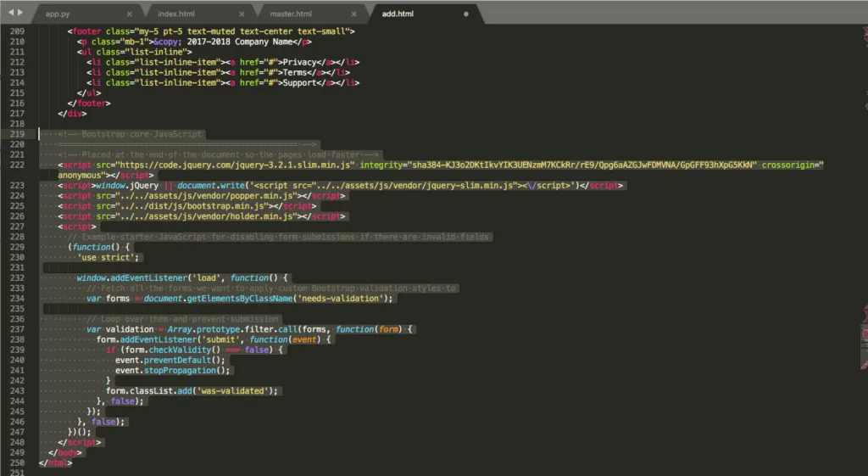Switch to the index.html tab

[x=176, y=14]
